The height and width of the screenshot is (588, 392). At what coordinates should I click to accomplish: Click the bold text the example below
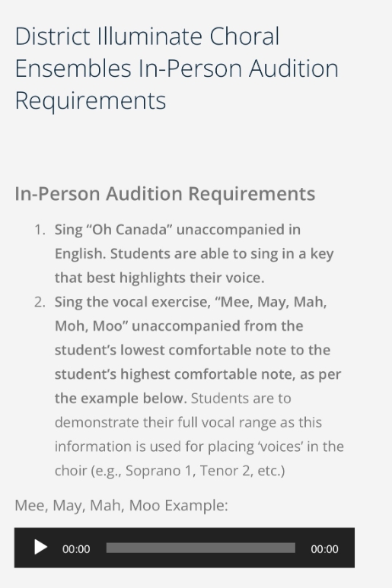pyautogui.click(x=121, y=399)
